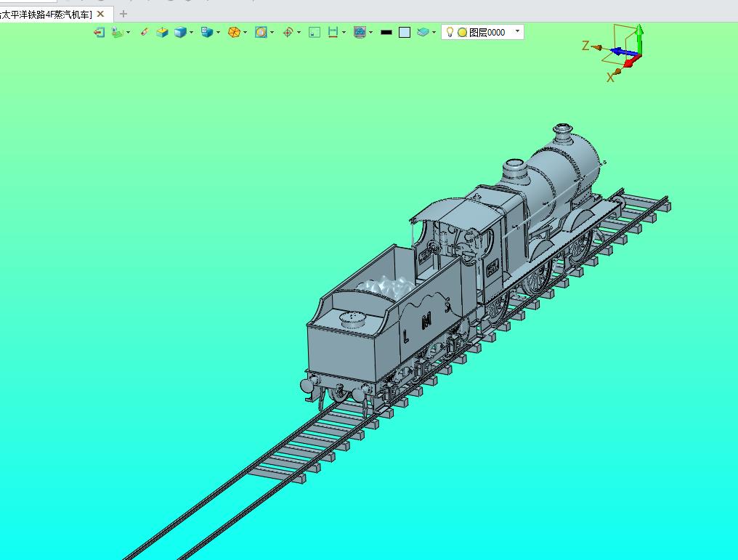Screen dimensions: 738x560
Task: Click the yellow circle layer color
Action: pos(462,32)
